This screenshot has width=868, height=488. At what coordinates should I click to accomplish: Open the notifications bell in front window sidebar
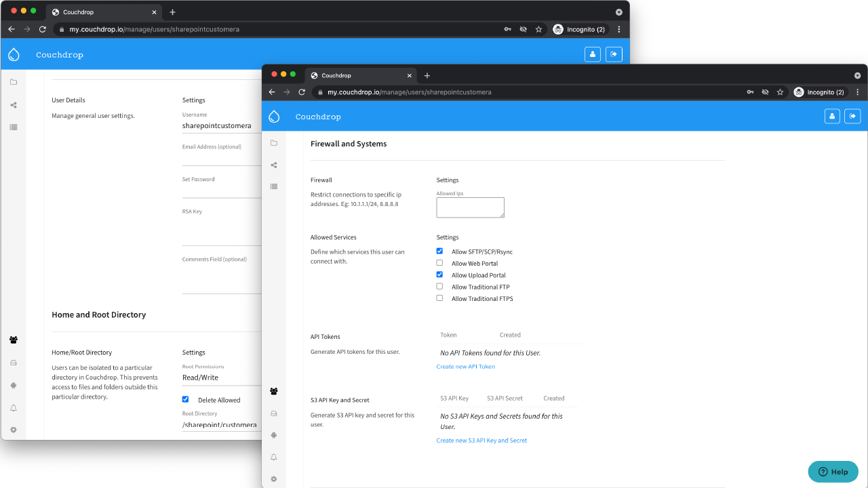(274, 457)
